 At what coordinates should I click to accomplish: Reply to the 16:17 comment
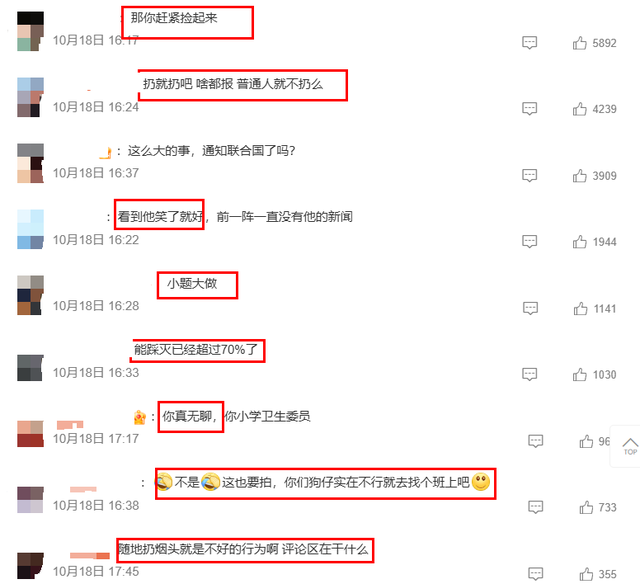pos(529,42)
